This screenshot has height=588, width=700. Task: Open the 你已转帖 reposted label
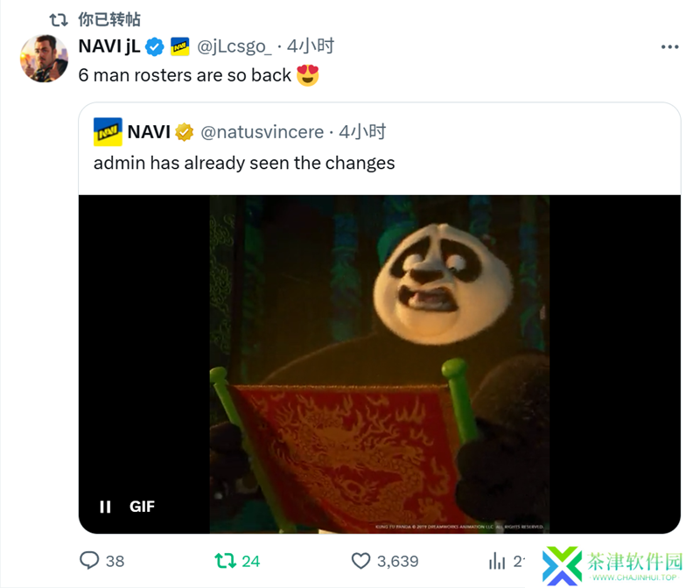pos(109,19)
